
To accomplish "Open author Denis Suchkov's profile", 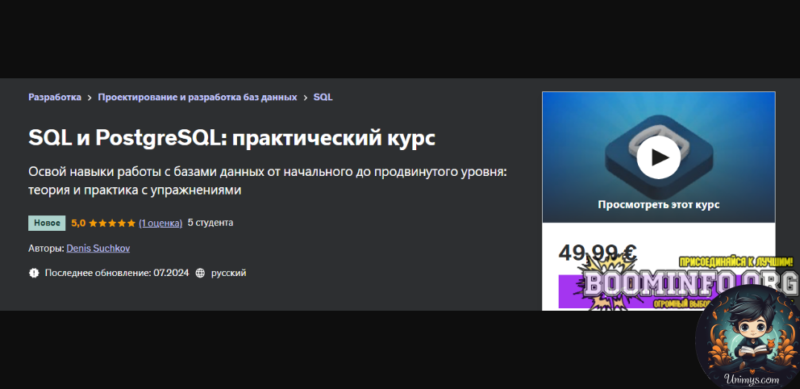I will (98, 249).
